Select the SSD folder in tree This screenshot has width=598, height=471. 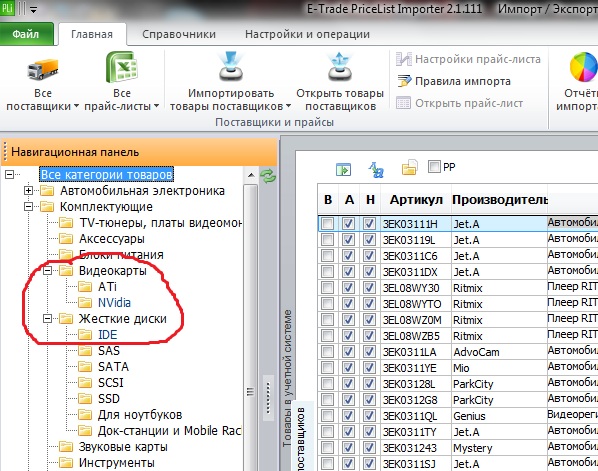109,399
